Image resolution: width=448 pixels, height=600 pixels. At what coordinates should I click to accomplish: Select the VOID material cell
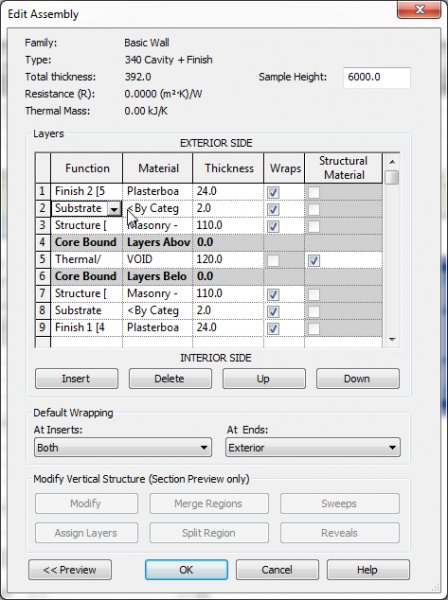(158, 259)
